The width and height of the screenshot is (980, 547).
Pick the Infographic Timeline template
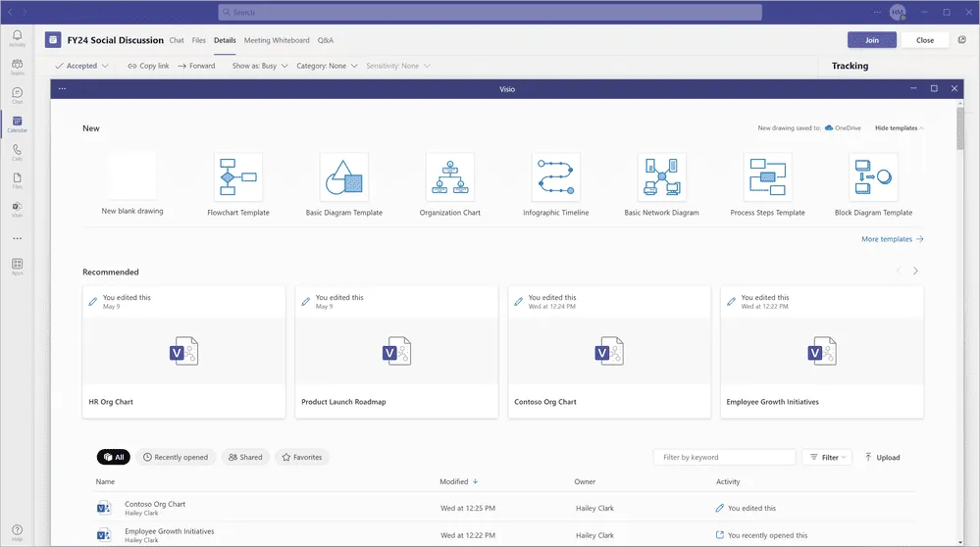click(x=555, y=177)
